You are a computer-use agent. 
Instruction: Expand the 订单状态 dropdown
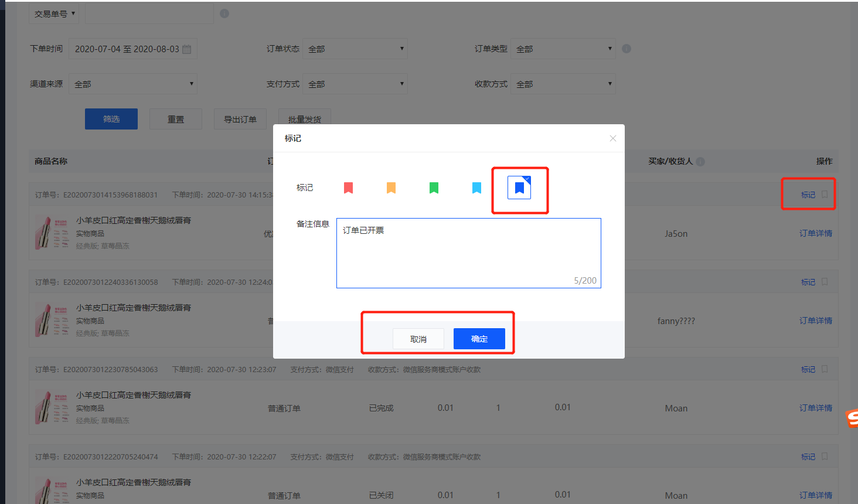(x=355, y=49)
